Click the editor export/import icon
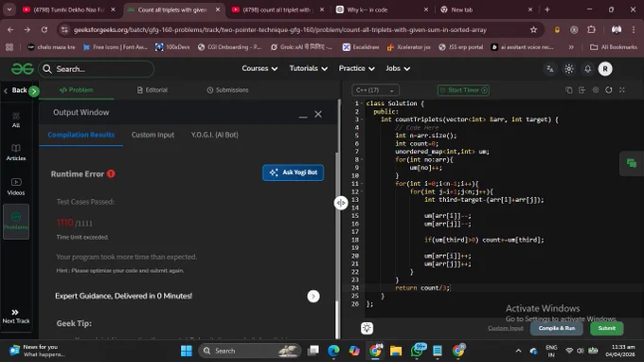Viewport: 644px width, 362px height. tap(582, 90)
